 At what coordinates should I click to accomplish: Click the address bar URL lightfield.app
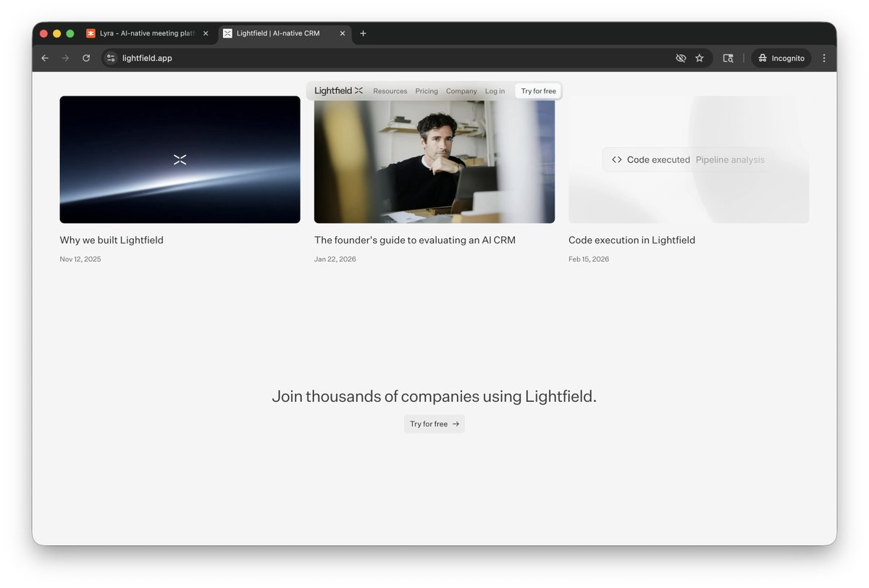pos(147,58)
